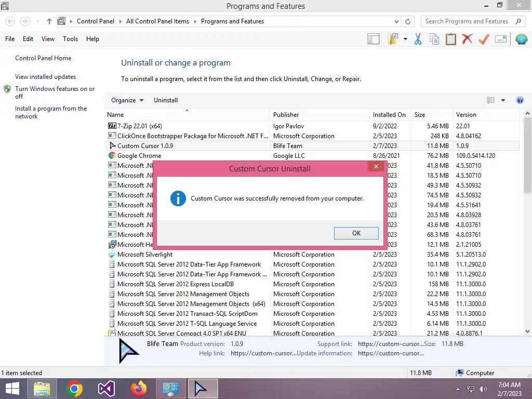
Task: Toggle the preview pane layout icon
Action: (x=373, y=39)
